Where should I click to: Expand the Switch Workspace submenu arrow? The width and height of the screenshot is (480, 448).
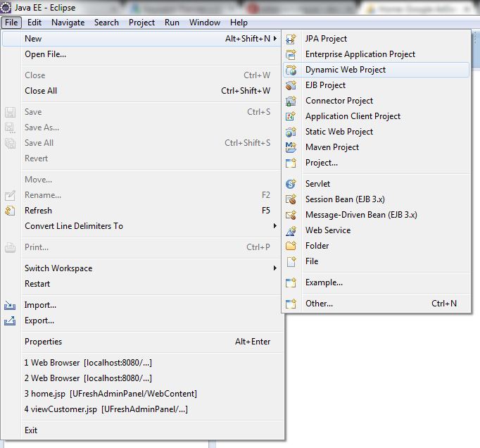click(275, 268)
